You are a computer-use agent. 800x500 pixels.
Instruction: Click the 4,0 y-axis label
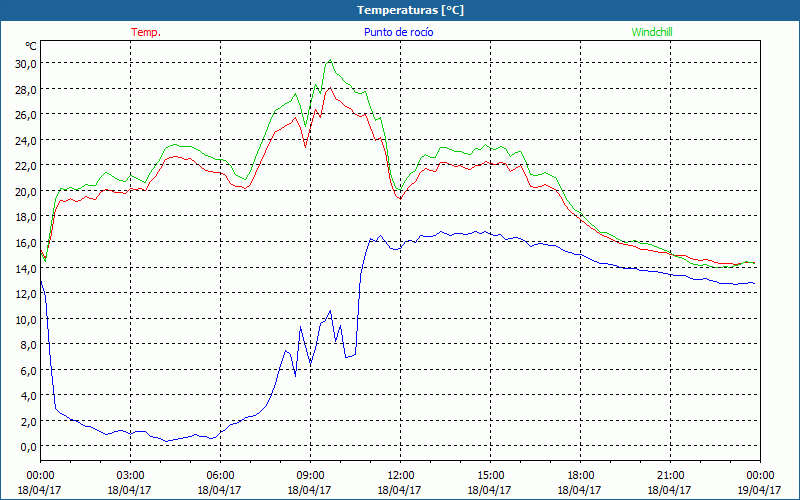click(x=28, y=395)
